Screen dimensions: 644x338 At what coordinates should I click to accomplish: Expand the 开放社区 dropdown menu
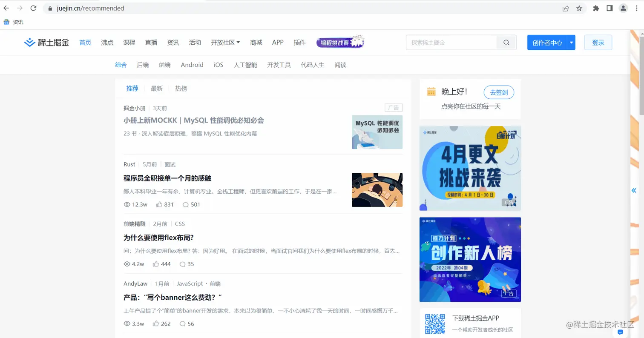tap(225, 42)
